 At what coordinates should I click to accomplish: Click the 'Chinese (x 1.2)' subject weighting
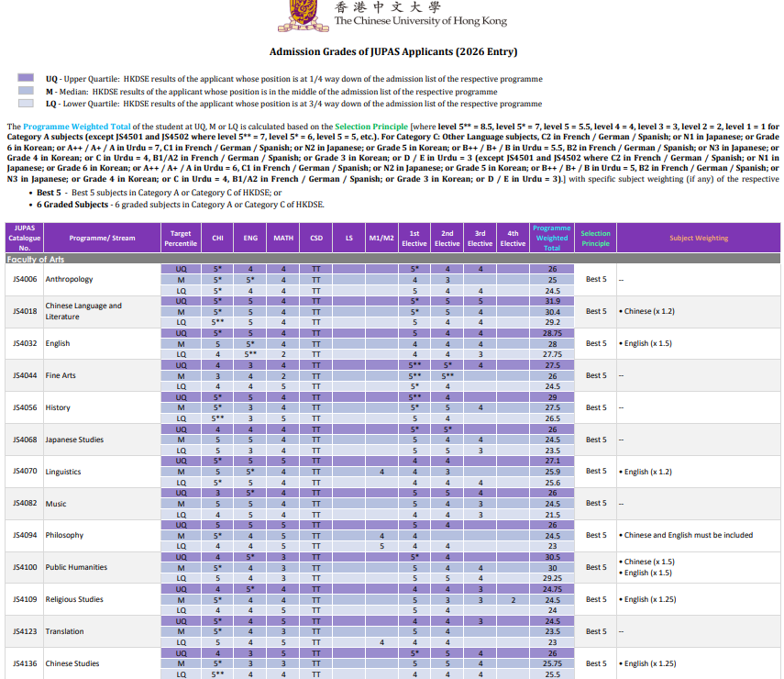coord(649,311)
